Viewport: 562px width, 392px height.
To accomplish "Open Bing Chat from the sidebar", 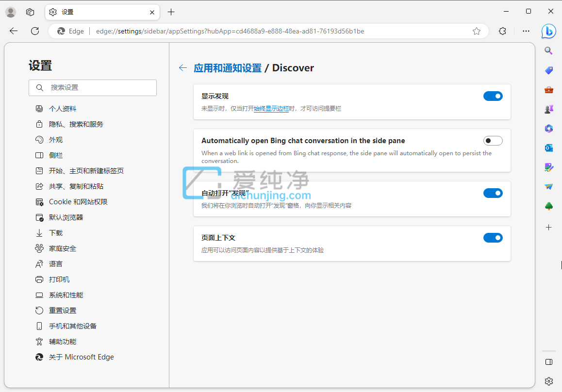I will [548, 31].
